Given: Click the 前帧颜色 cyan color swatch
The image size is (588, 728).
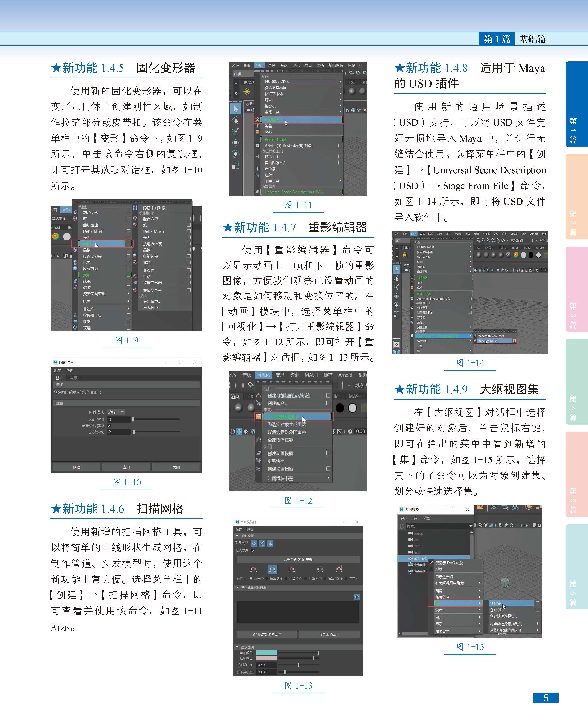Looking at the screenshot, I should coord(267,653).
